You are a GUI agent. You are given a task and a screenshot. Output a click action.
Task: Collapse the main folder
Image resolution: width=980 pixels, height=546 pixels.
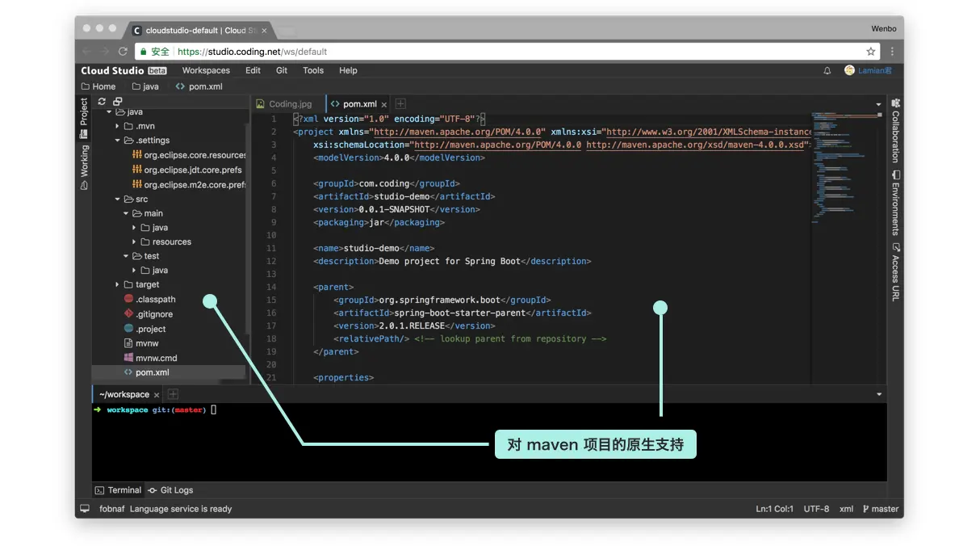tap(126, 213)
